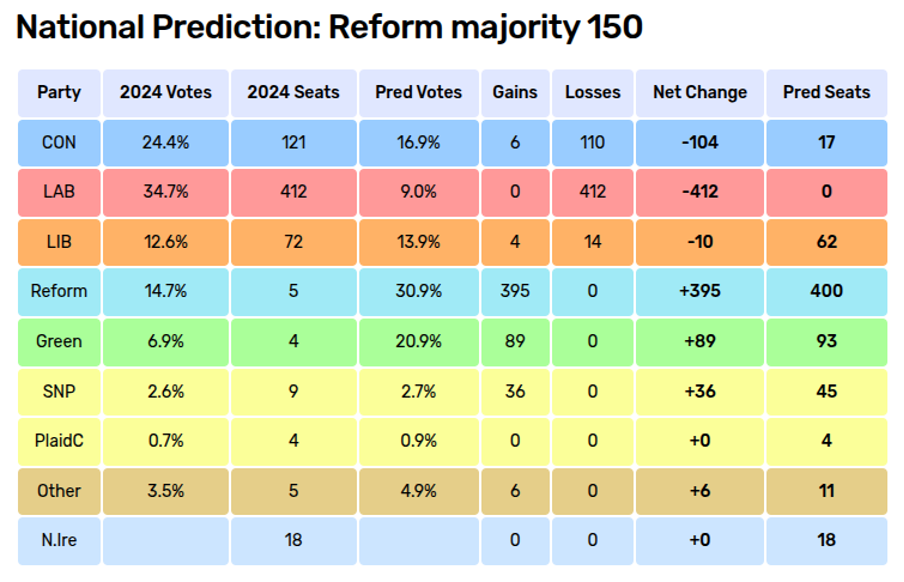Click the Pred Votes column header
Image resolution: width=904 pixels, height=582 pixels.
click(x=418, y=92)
